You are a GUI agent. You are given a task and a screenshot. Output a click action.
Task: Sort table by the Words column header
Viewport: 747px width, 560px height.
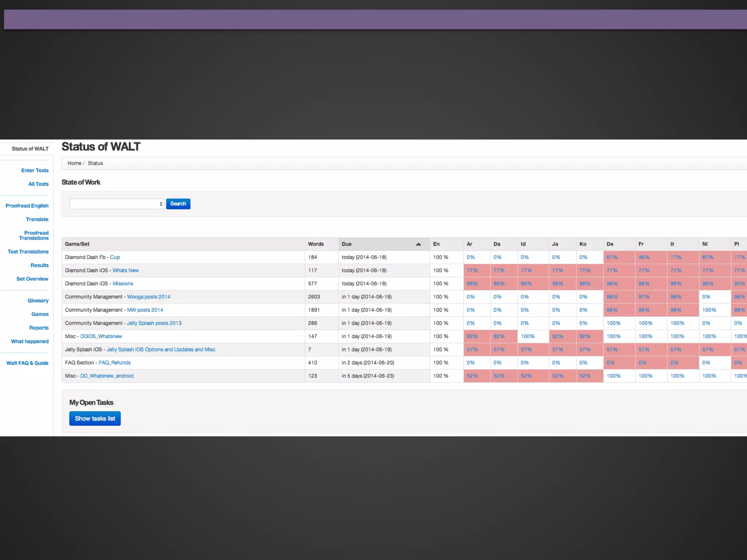[x=316, y=244]
